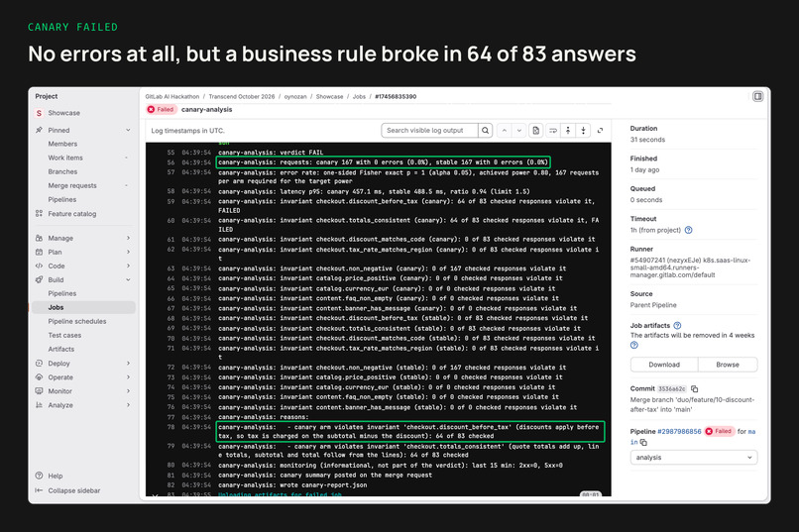Open Members in the sidebar

(x=62, y=144)
